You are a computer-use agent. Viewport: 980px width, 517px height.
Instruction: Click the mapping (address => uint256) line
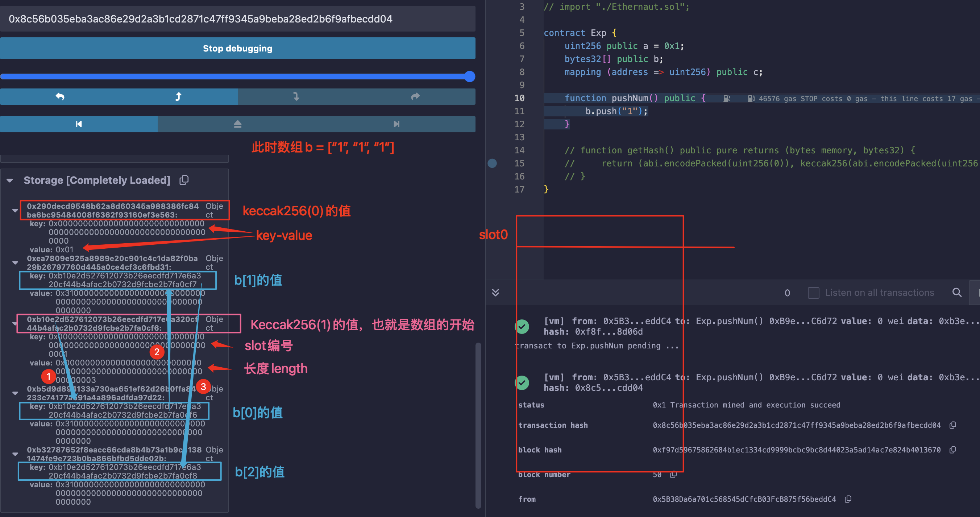pos(664,72)
